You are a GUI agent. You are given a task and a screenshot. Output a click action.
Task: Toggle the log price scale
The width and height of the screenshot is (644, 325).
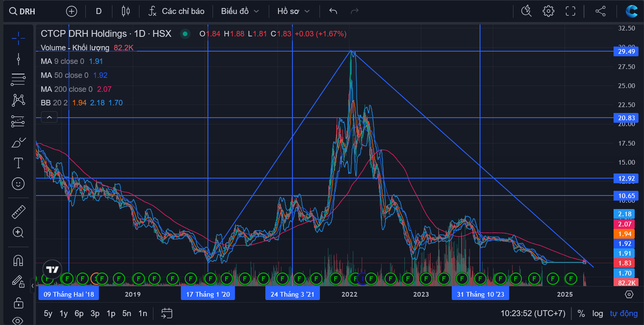(598, 314)
